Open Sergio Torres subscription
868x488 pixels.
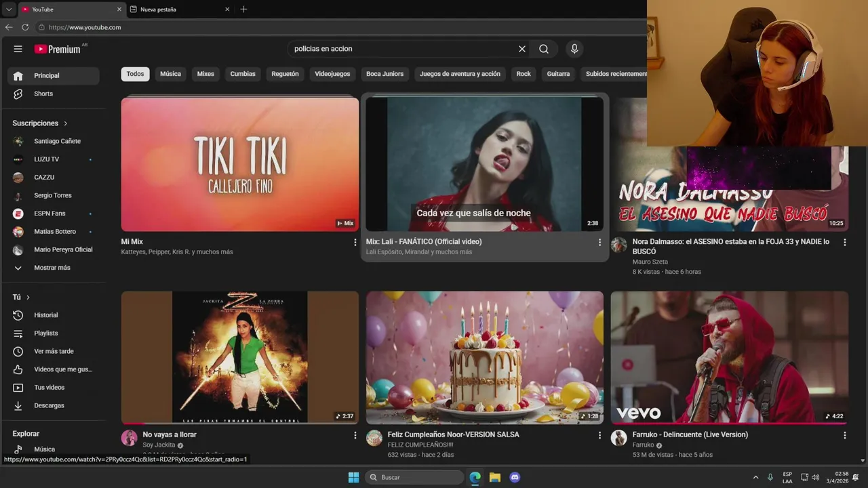[54, 196]
